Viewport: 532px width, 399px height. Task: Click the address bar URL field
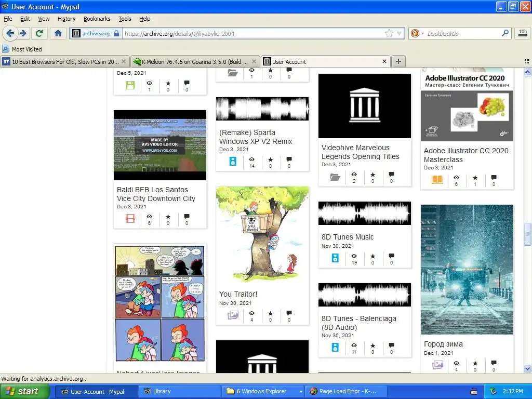pyautogui.click(x=253, y=33)
